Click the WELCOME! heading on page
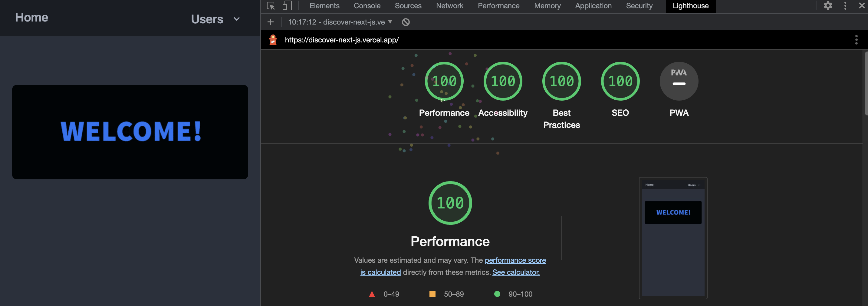This screenshot has height=306, width=868. 131,131
